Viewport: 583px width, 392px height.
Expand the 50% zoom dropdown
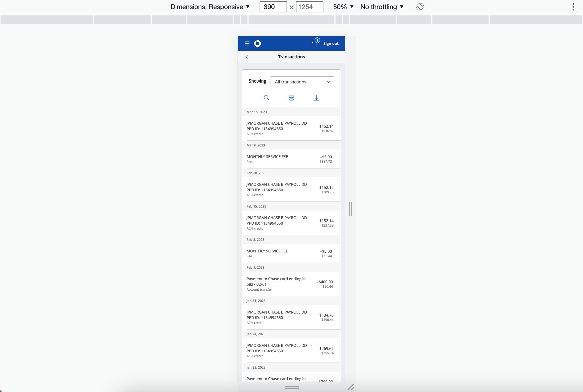[x=343, y=7]
